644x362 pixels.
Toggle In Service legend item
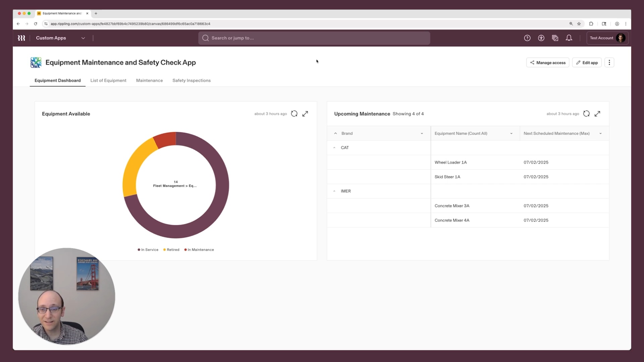coord(148,250)
